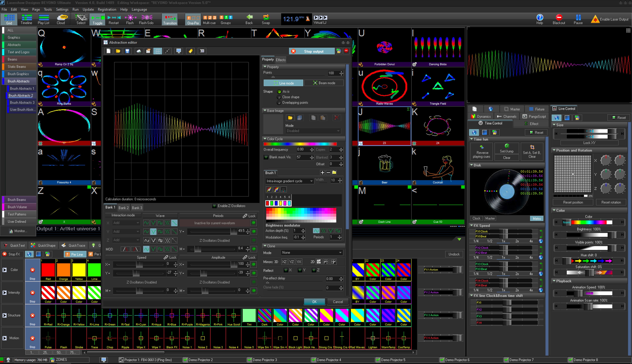
Task: Collapse the Color Cycle section
Action: coord(265,139)
